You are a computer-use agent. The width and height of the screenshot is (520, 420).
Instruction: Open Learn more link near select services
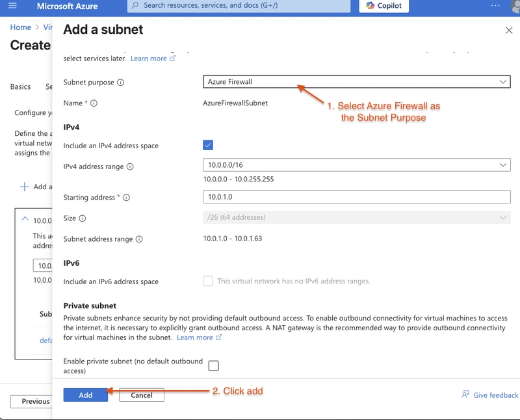(153, 59)
